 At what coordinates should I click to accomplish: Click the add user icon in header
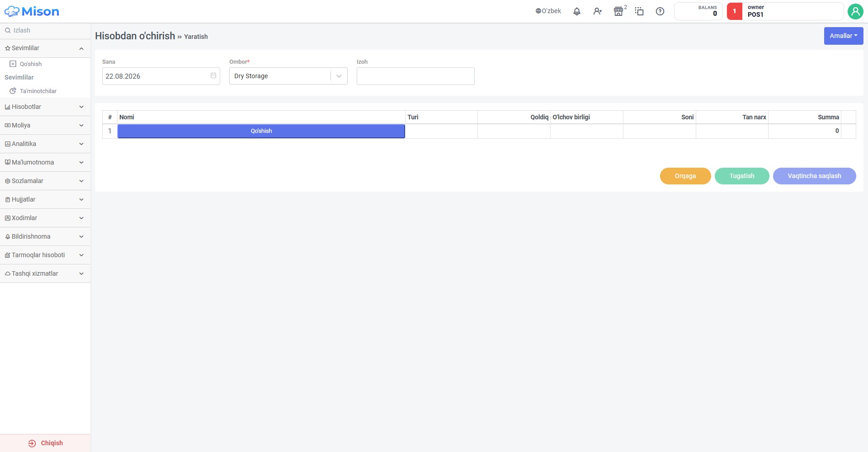pyautogui.click(x=598, y=11)
